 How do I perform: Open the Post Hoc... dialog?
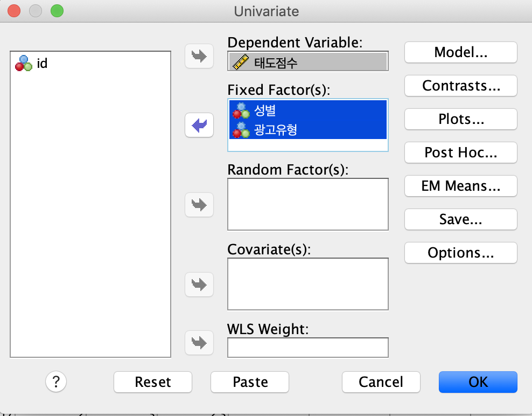(x=460, y=152)
